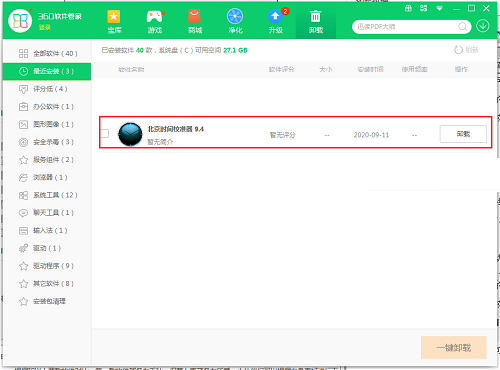Viewport: 500px width, 370px height.
Task: Click the 登录 login link
Action: click(44, 27)
